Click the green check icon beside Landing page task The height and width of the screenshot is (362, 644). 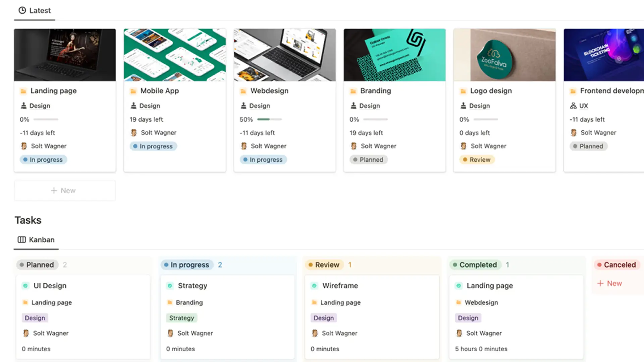coord(459,286)
